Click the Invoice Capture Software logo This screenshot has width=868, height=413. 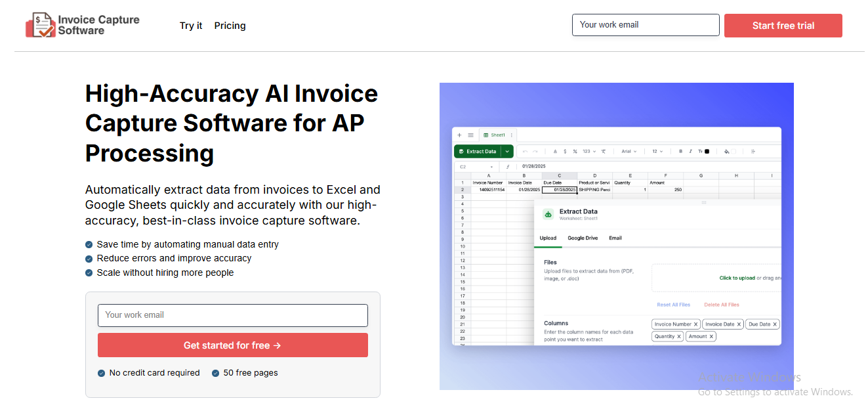coord(83,25)
